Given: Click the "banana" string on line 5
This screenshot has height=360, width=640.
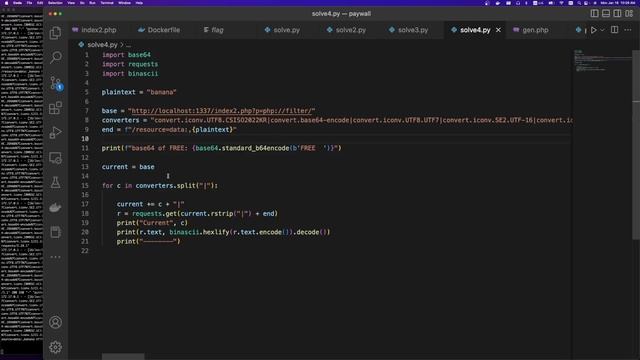Looking at the screenshot, I should click(x=161, y=92).
